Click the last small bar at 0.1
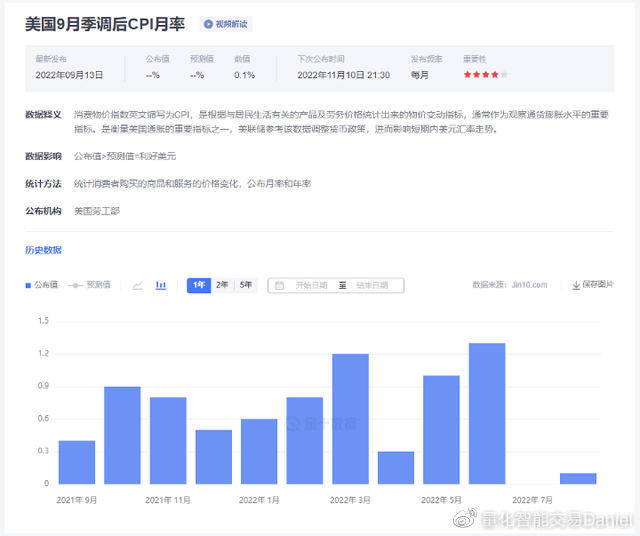 [578, 478]
